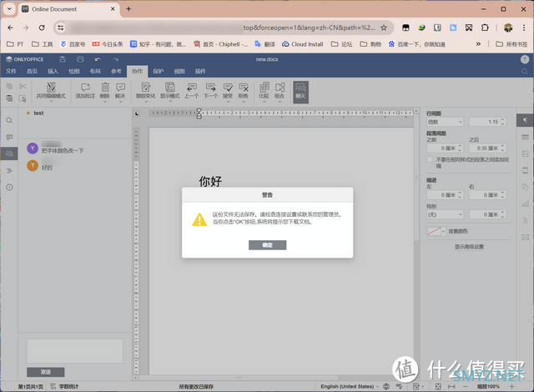Screen dimensions: 534x392
Task: Switch to the 插入 (Insert) tab
Action: click(x=53, y=71)
